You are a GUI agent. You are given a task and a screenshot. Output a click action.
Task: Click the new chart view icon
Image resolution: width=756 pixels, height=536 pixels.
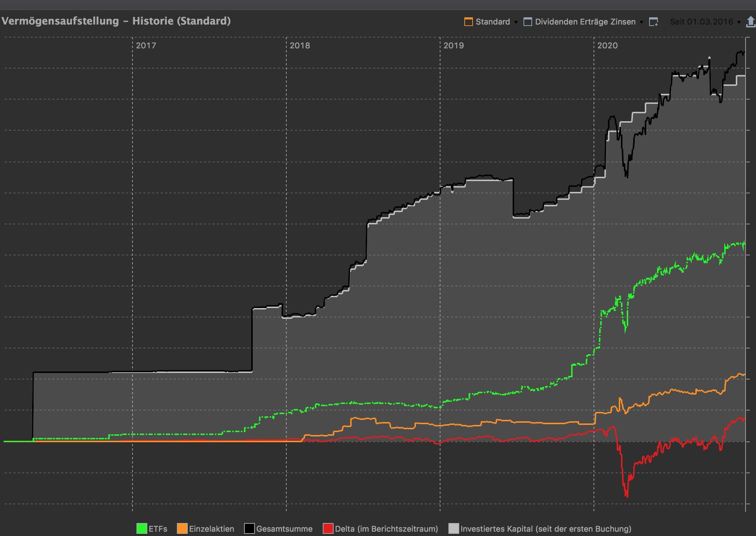pos(653,22)
